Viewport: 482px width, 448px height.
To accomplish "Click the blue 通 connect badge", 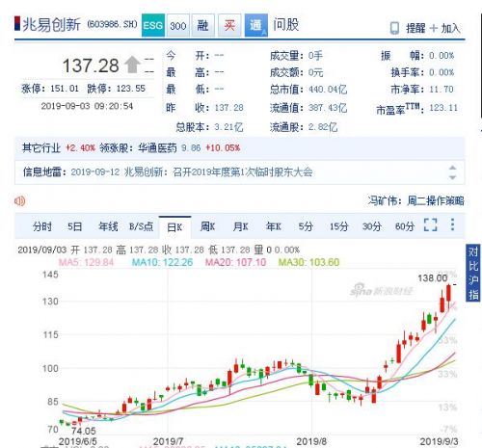I will point(256,25).
